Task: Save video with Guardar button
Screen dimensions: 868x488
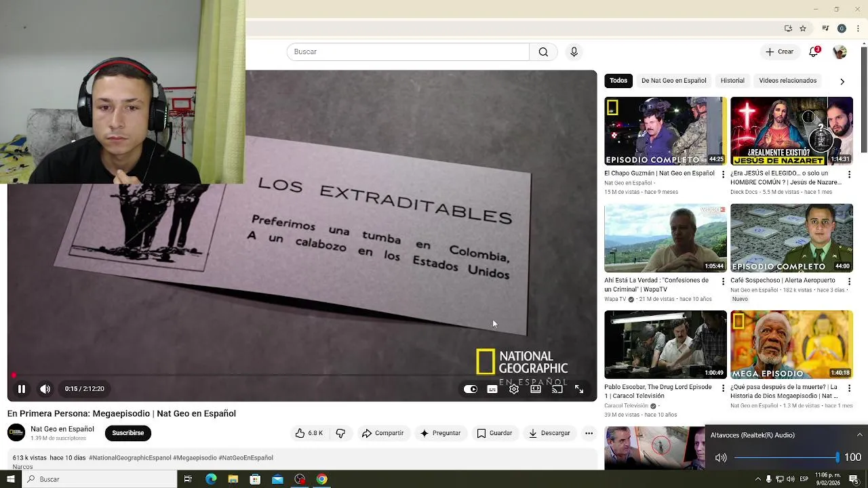Action: pos(494,433)
